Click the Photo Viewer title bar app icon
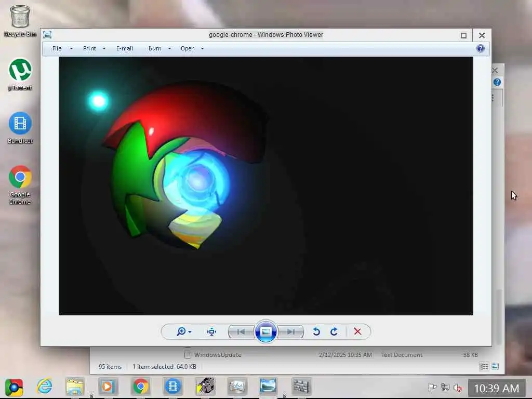532x399 pixels. pyautogui.click(x=47, y=35)
